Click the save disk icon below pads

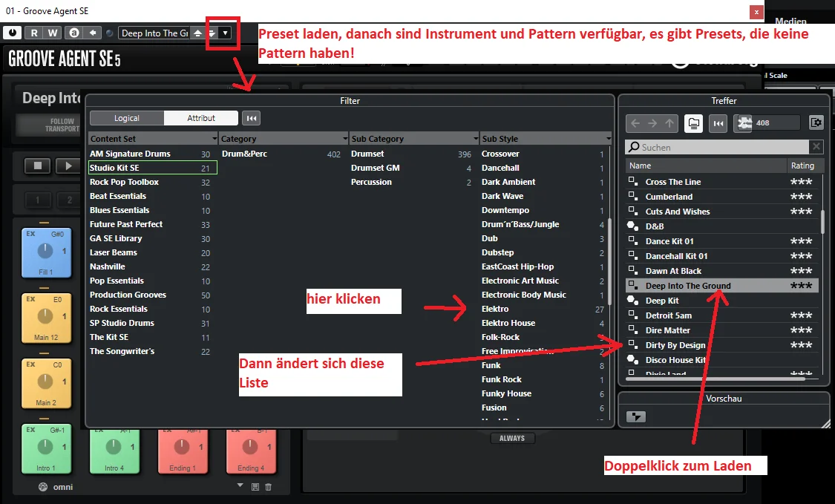[255, 486]
